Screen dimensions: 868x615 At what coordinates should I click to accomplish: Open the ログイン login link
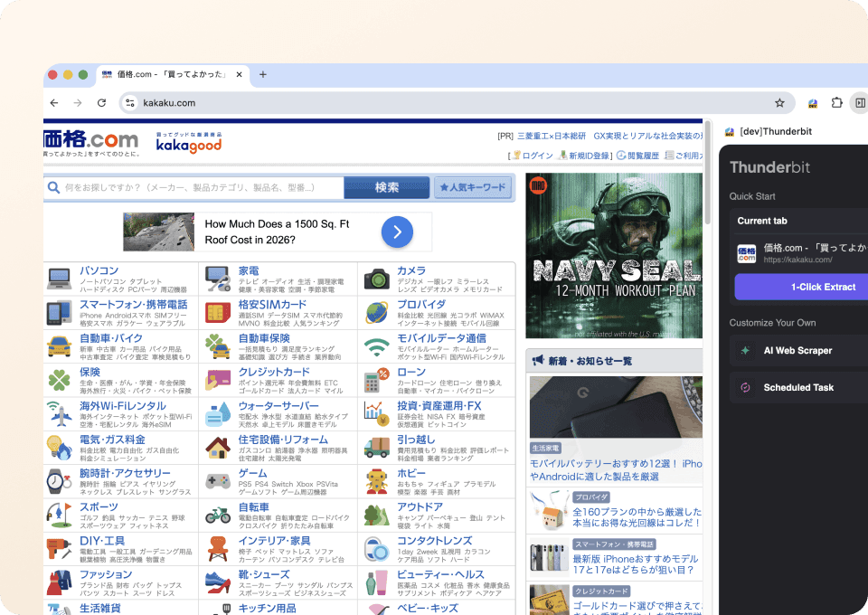tap(537, 154)
